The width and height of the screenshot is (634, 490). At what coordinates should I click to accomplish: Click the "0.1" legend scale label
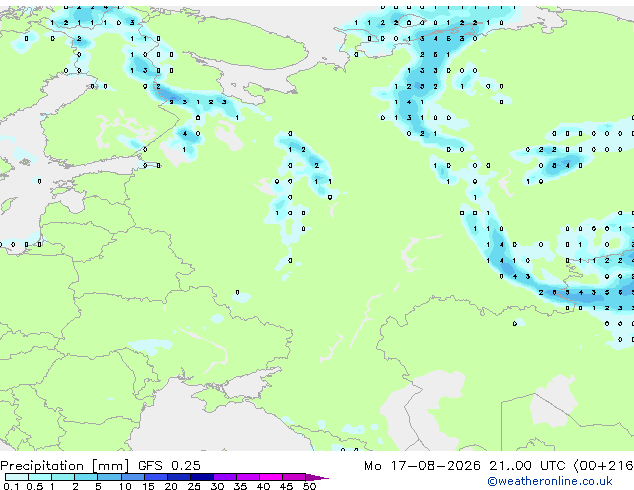tap(11, 486)
